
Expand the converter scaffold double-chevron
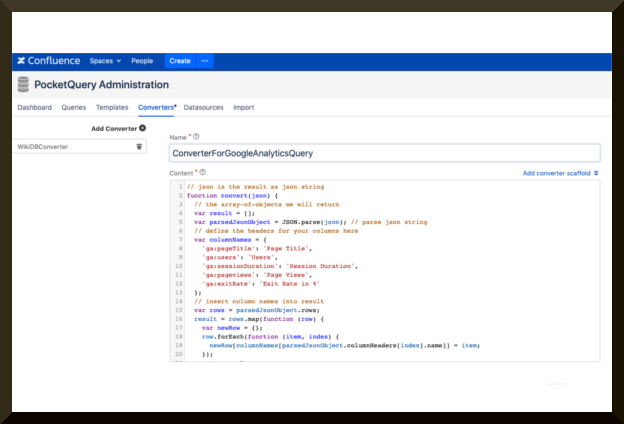[x=596, y=173]
